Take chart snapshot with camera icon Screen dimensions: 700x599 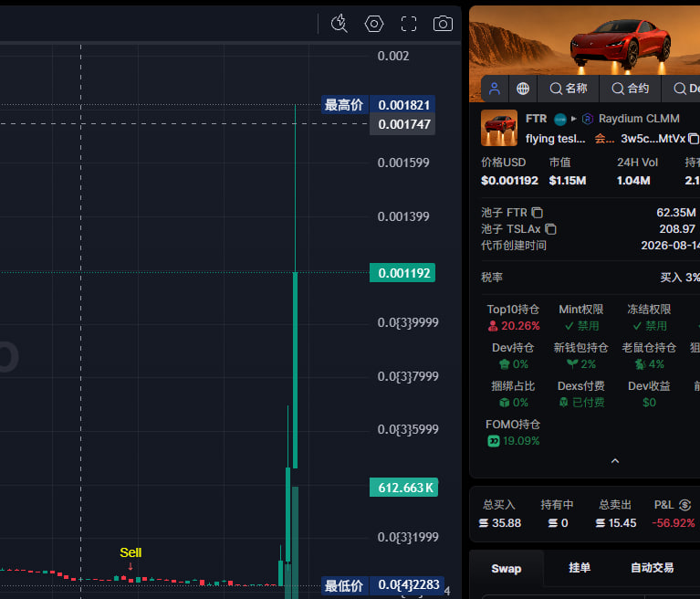pyautogui.click(x=443, y=23)
